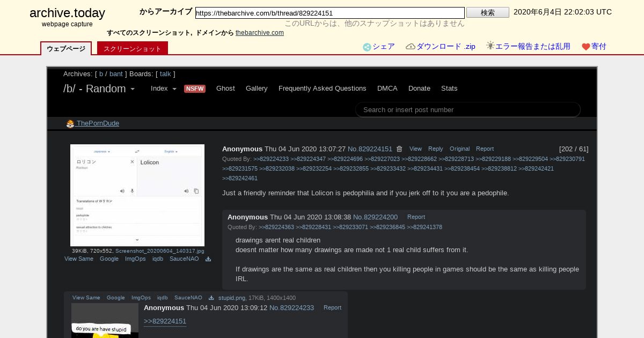This screenshot has height=338, width=644.
Task: Click Google under the first post's thumbnail
Action: click(109, 259)
